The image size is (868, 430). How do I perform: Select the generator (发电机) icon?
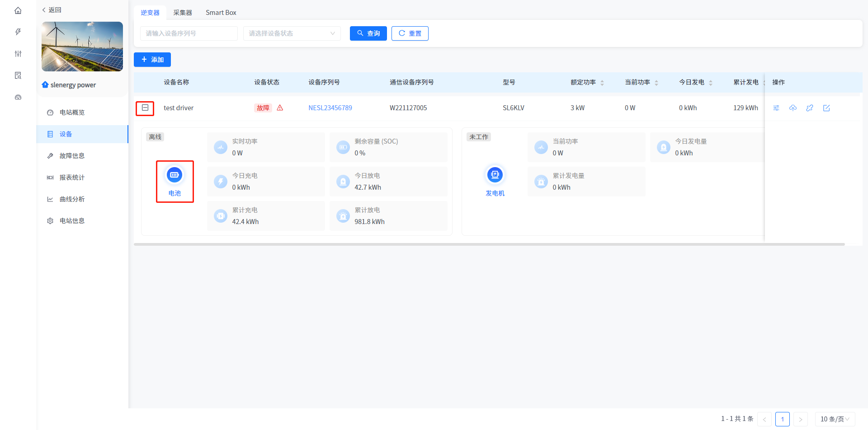pyautogui.click(x=495, y=175)
